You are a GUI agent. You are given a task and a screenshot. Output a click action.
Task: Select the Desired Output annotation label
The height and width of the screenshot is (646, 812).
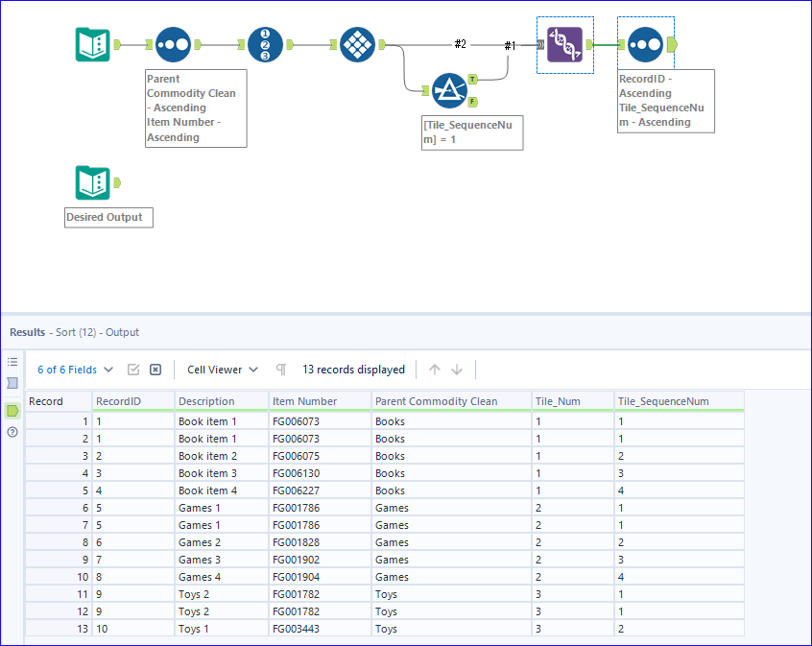coord(108,218)
